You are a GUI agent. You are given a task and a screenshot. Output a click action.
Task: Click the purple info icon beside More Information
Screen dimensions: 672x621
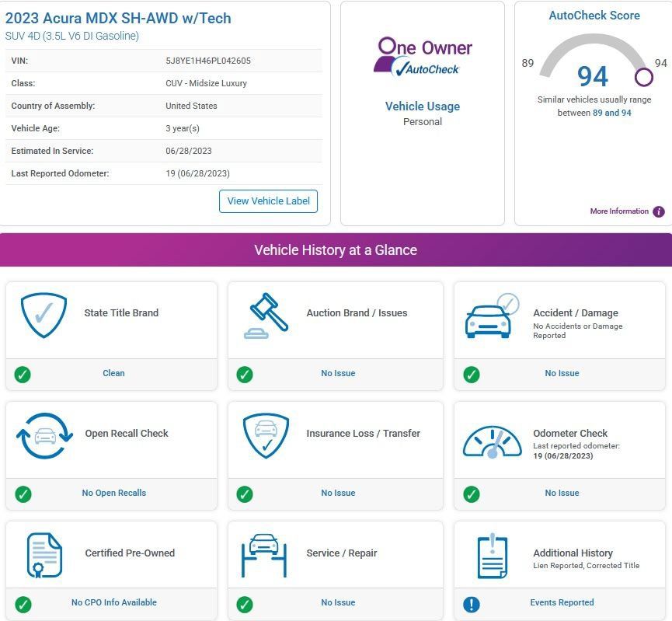pos(659,211)
